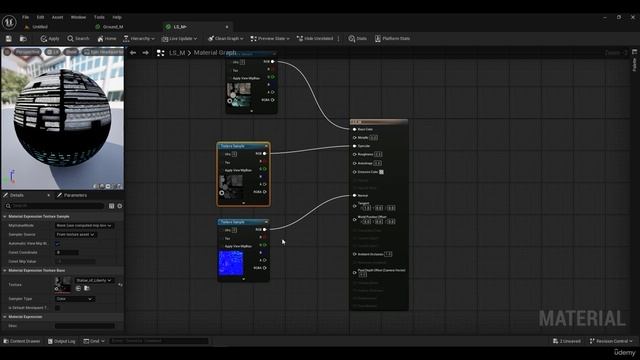This screenshot has width=640, height=360.
Task: Click the Normal input pin on material node
Action: (x=354, y=196)
